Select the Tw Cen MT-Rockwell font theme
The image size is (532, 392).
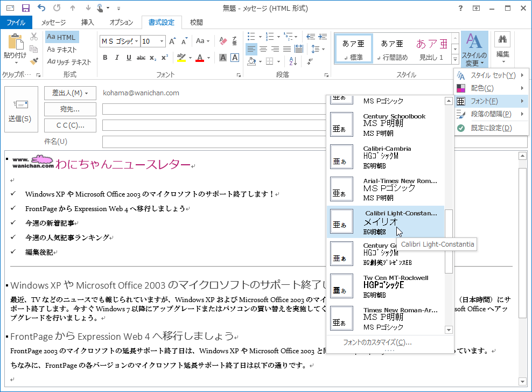(386, 286)
